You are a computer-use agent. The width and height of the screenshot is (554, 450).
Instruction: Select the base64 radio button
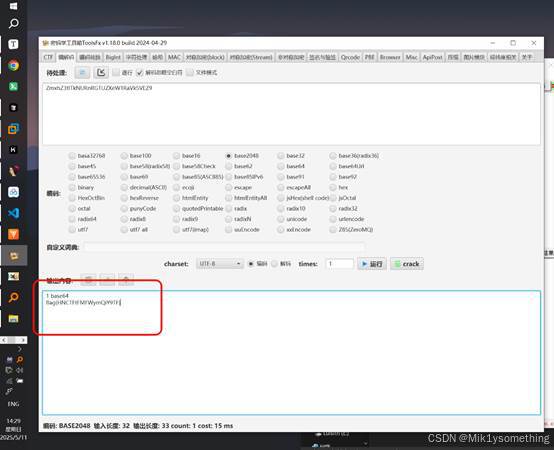click(x=281, y=166)
